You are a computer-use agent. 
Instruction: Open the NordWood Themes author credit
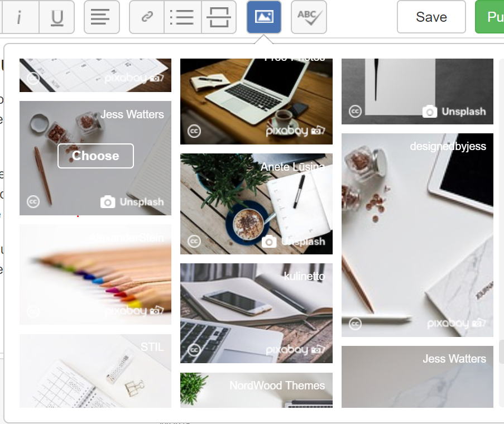click(277, 386)
